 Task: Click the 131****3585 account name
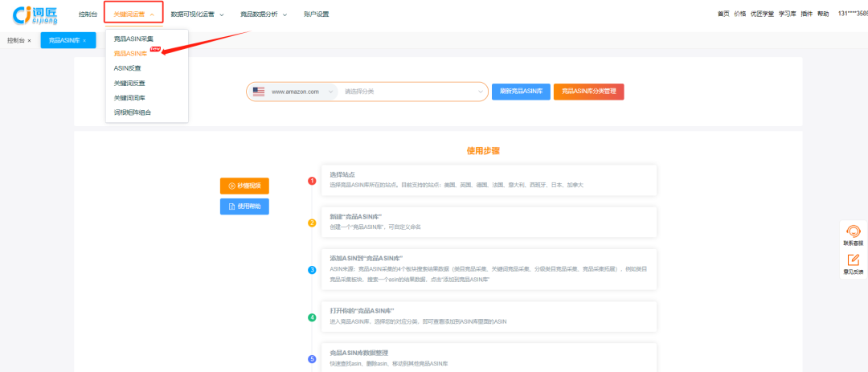pos(853,14)
